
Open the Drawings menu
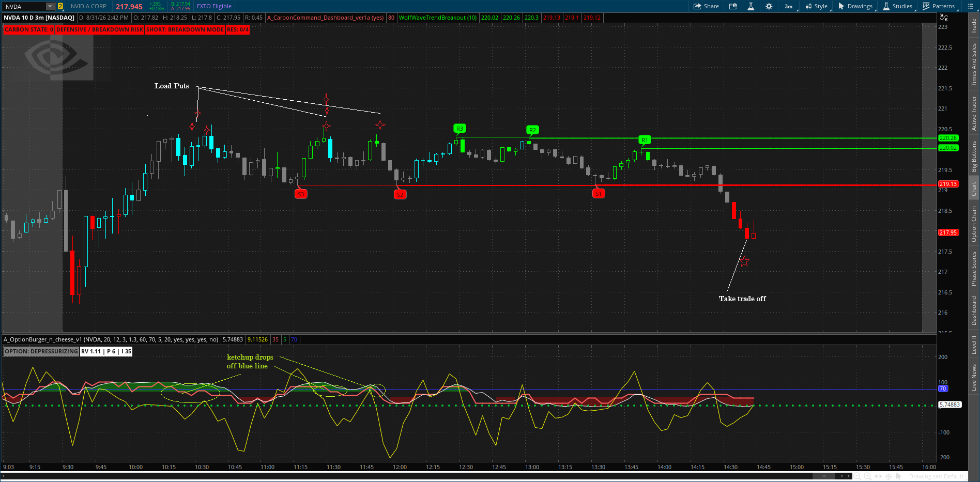[x=856, y=6]
